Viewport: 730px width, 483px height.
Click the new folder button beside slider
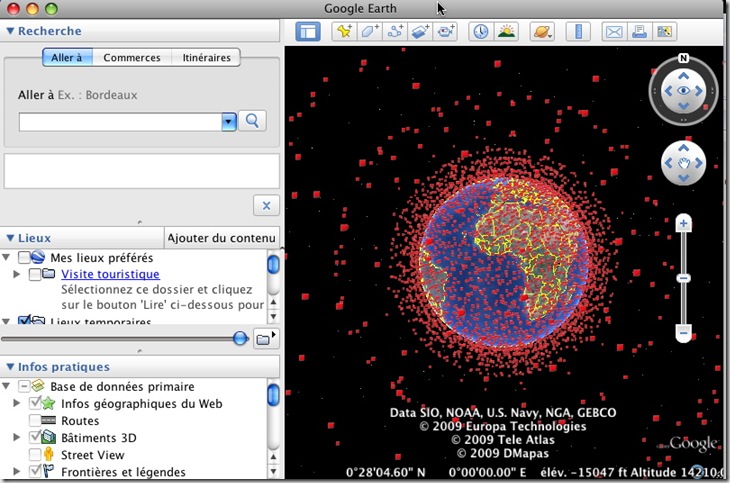pos(266,339)
